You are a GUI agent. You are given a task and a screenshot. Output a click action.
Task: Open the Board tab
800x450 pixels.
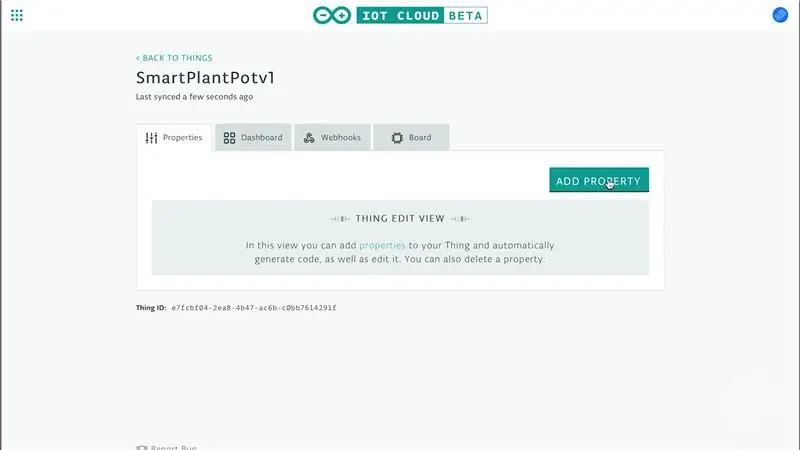point(411,137)
